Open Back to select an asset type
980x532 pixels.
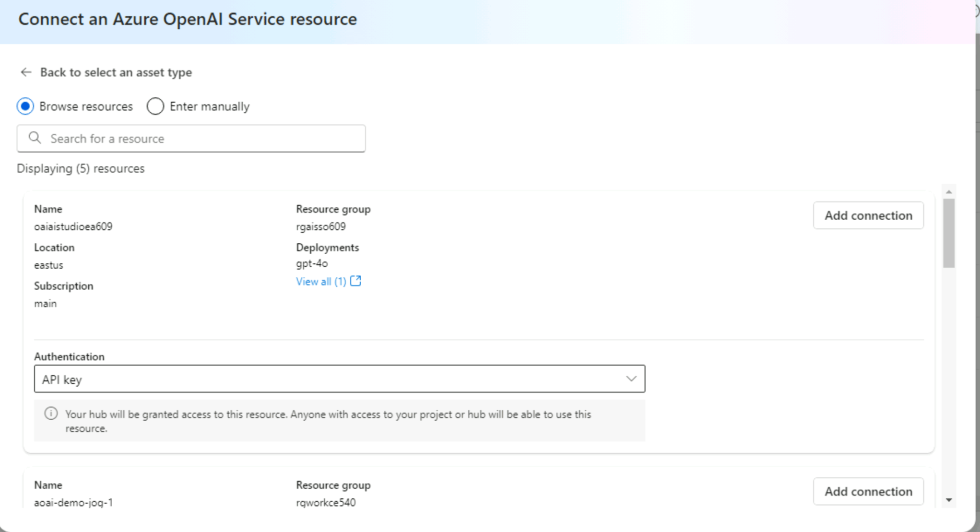coord(116,72)
